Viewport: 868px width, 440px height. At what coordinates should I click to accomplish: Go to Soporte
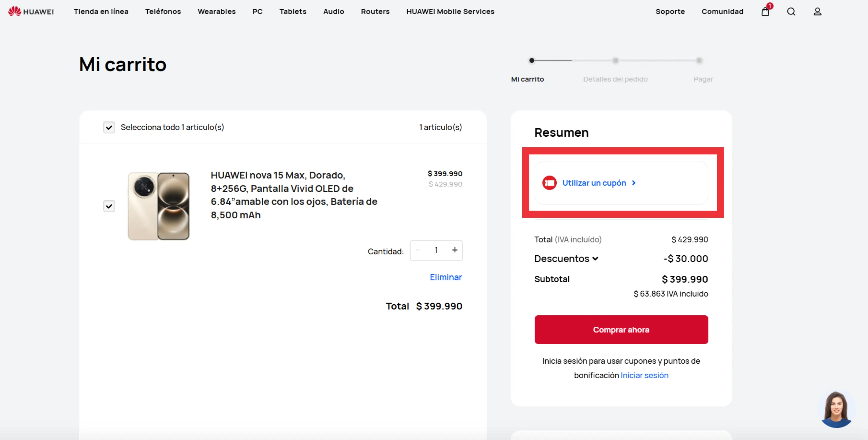click(x=670, y=11)
